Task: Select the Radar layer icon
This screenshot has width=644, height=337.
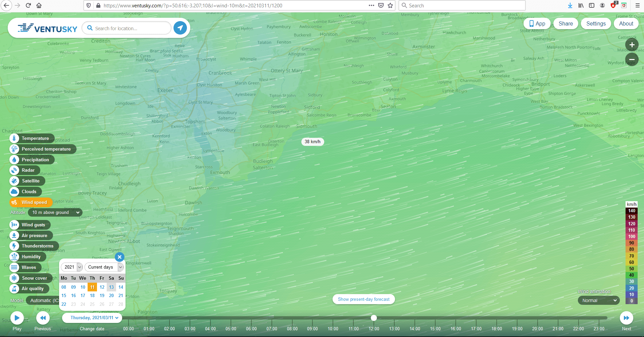Action: click(x=14, y=170)
